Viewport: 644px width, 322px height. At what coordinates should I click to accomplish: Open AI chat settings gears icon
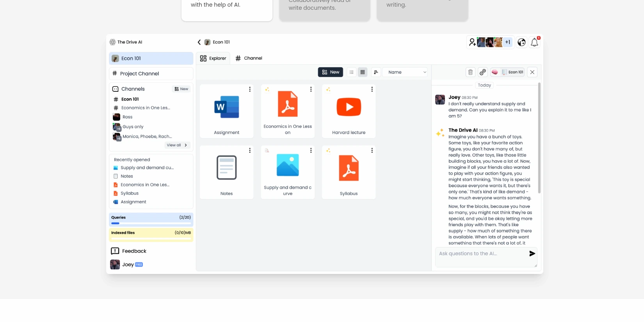tap(483, 72)
